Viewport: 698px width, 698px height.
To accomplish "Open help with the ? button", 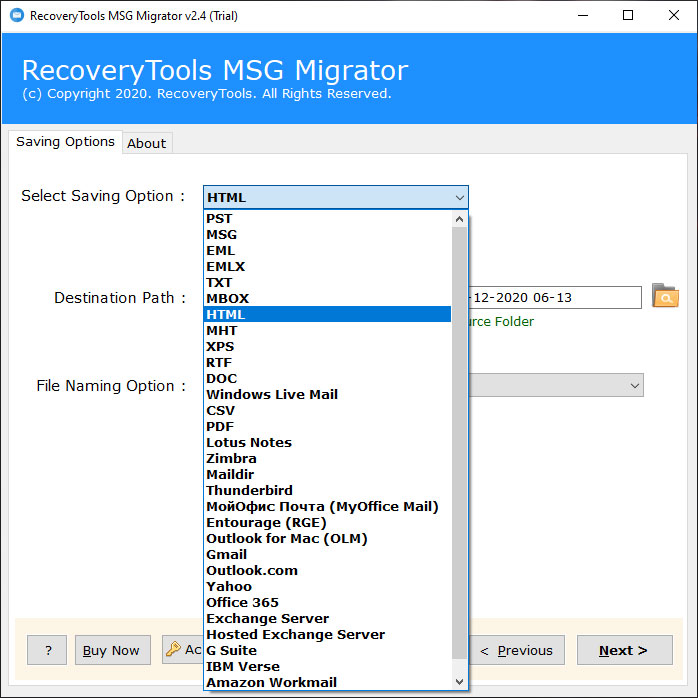I will tap(47, 650).
